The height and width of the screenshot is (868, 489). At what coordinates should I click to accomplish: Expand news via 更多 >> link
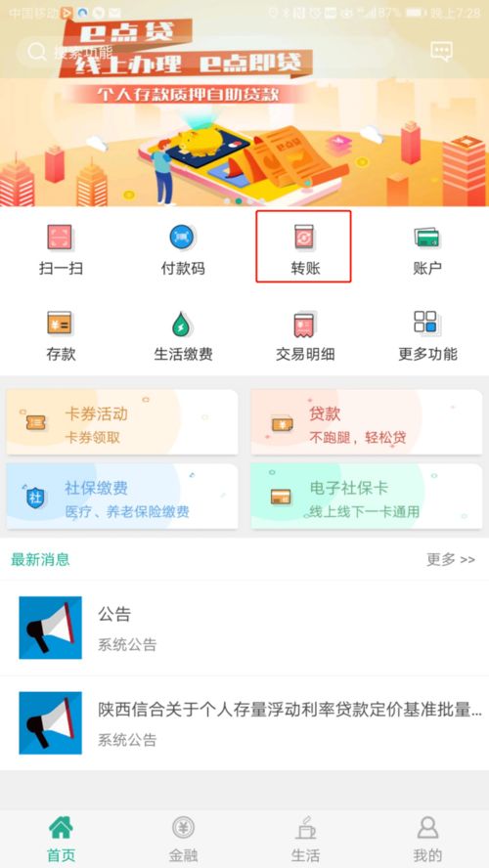coord(451,559)
